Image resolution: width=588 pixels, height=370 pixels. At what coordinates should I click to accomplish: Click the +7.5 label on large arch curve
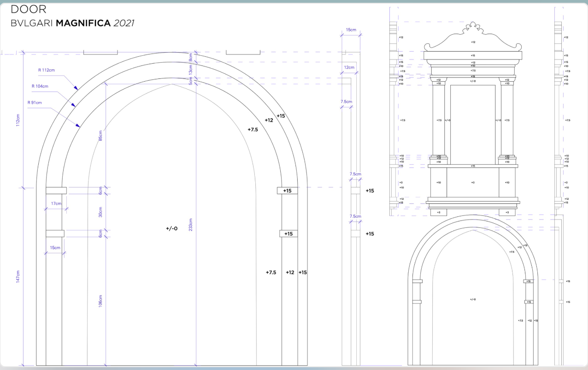point(253,130)
